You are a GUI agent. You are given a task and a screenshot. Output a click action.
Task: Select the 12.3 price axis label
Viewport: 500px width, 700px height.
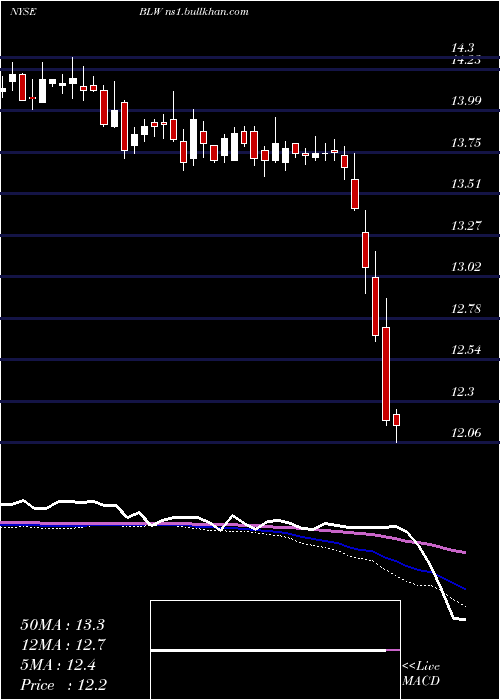[x=463, y=392]
